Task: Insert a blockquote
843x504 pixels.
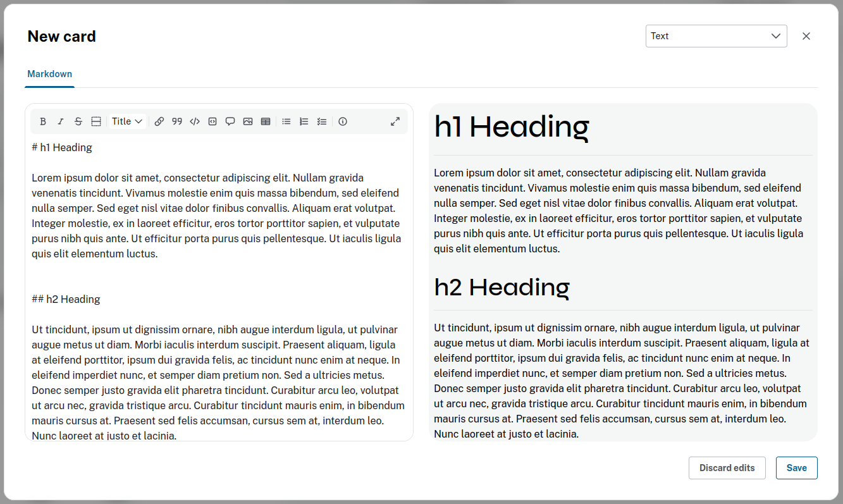Action: (177, 121)
